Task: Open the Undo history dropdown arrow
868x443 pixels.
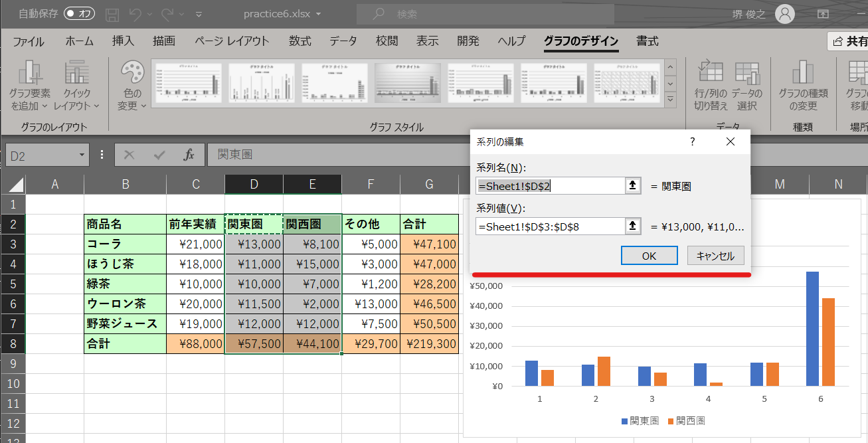Action: [150, 15]
